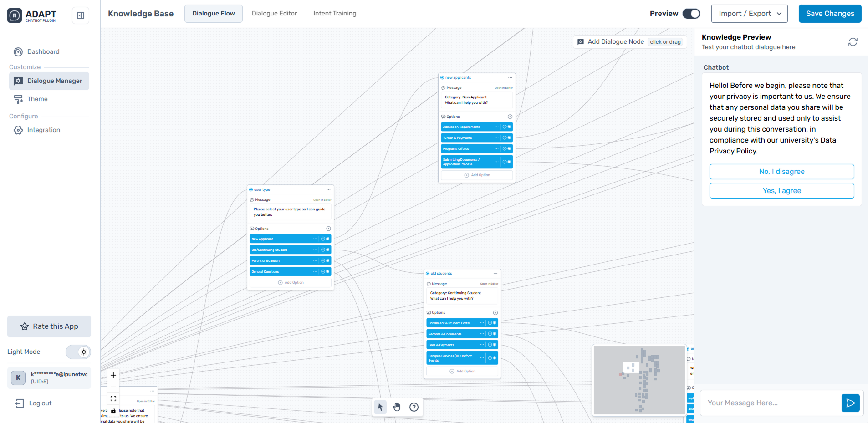The height and width of the screenshot is (423, 868).
Task: Click the send message arrow icon
Action: coord(850,403)
